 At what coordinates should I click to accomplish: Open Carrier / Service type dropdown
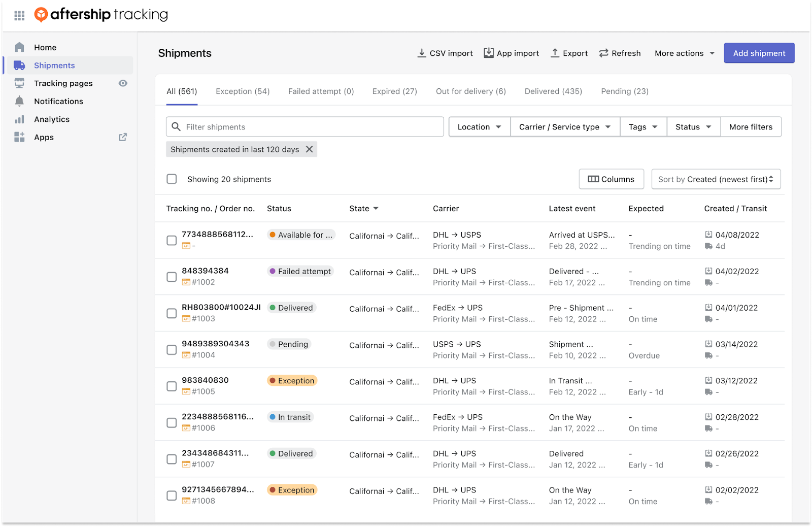click(564, 127)
